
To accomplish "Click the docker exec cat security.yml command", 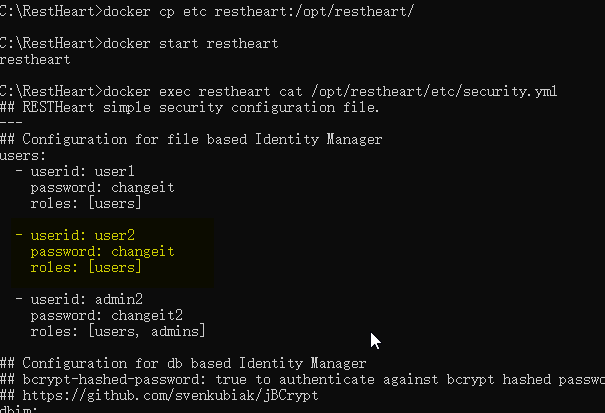I will (x=278, y=91).
